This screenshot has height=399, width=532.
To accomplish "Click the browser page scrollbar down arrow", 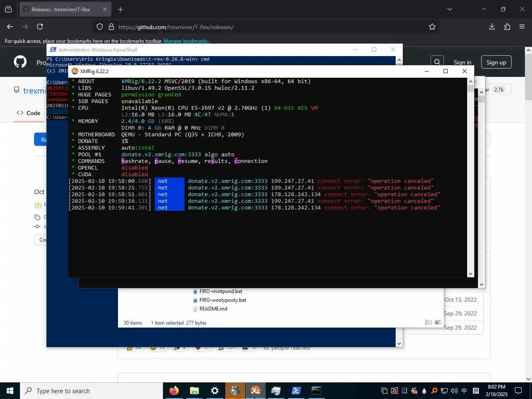I will point(528,379).
